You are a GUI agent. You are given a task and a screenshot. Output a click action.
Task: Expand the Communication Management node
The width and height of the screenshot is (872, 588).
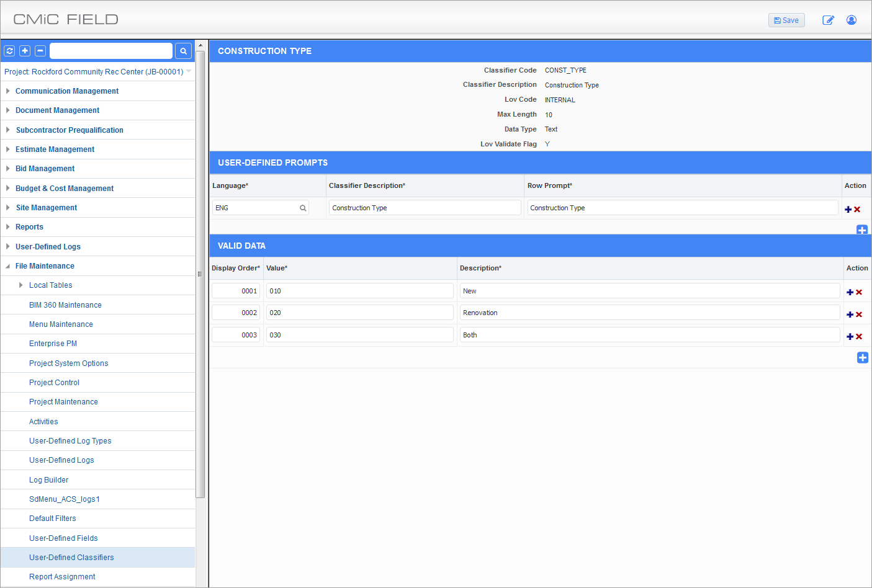(7, 91)
